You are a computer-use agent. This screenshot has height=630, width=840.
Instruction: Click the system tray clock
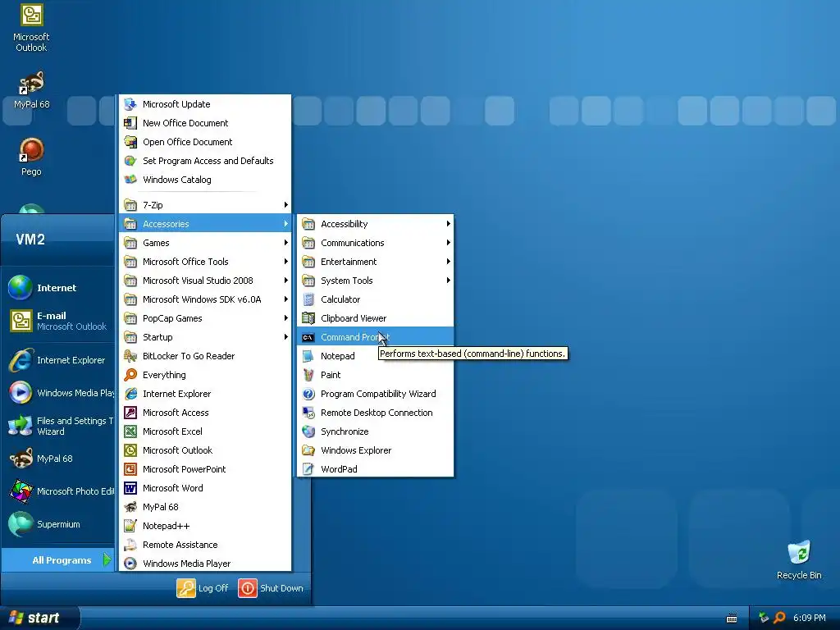pos(810,618)
